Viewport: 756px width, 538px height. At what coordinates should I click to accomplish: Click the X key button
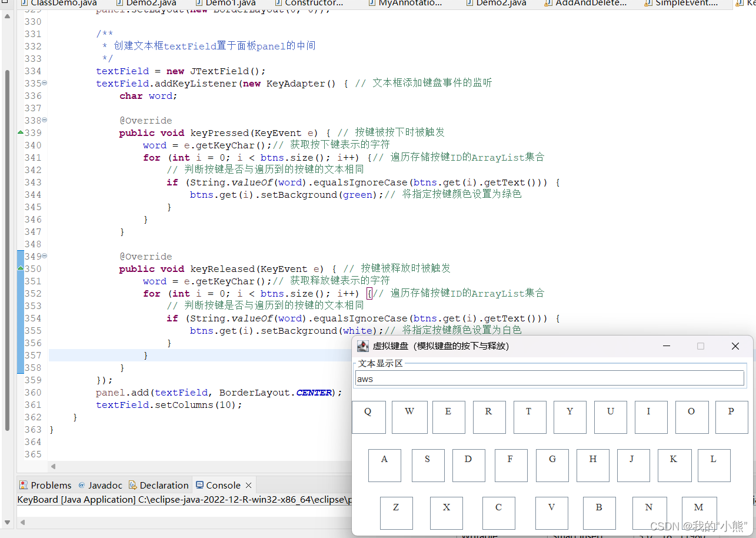click(446, 513)
